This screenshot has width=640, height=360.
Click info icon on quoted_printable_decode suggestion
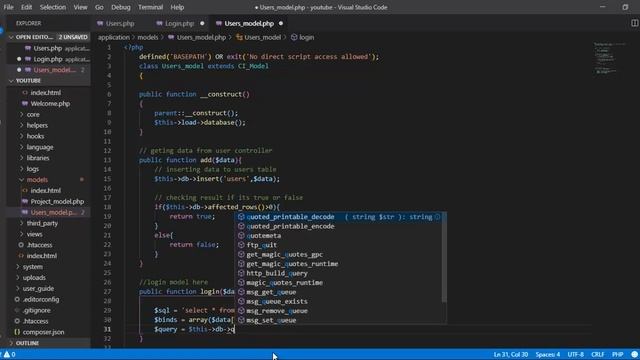tap(438, 217)
